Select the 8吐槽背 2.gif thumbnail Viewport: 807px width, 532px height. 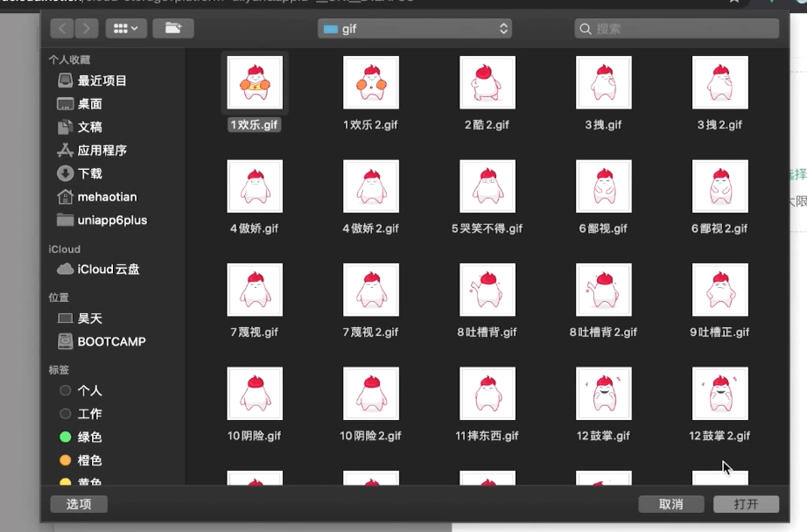[x=604, y=290]
